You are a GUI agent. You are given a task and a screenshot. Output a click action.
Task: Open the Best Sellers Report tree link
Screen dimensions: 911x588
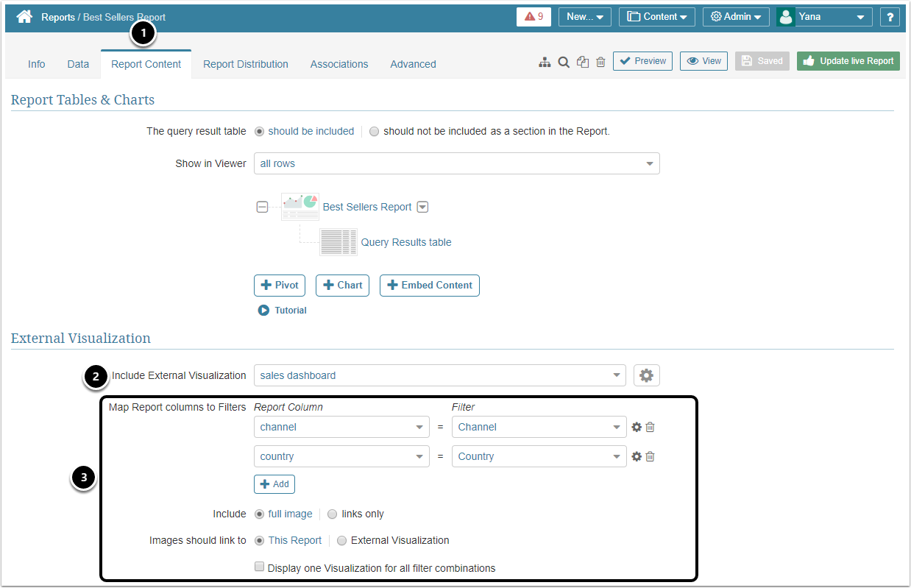tap(367, 207)
